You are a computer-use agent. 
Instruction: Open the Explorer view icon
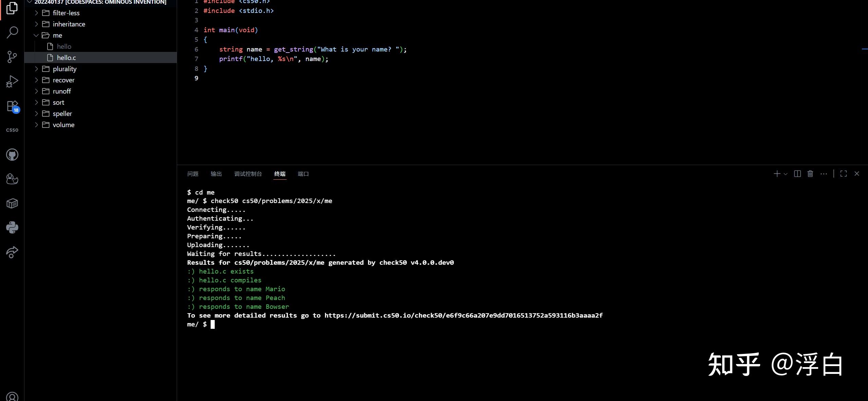click(x=12, y=8)
